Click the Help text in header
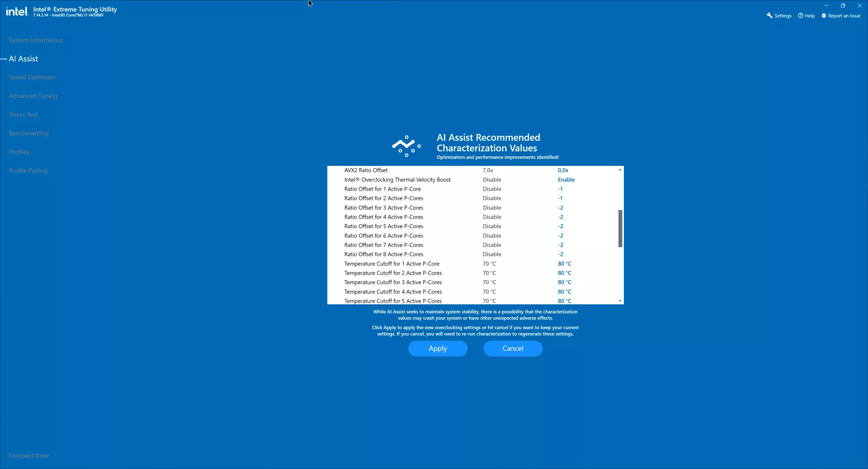The height and width of the screenshot is (469, 868). point(810,16)
